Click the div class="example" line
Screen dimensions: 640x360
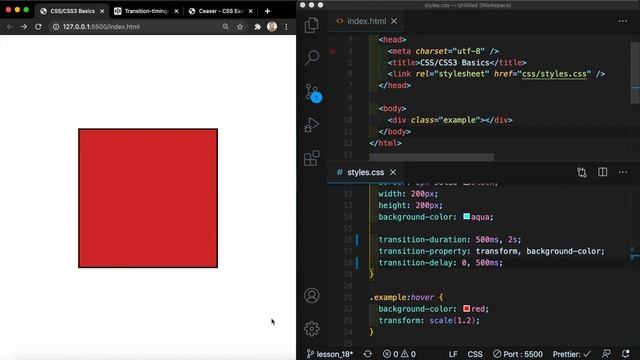coord(450,120)
